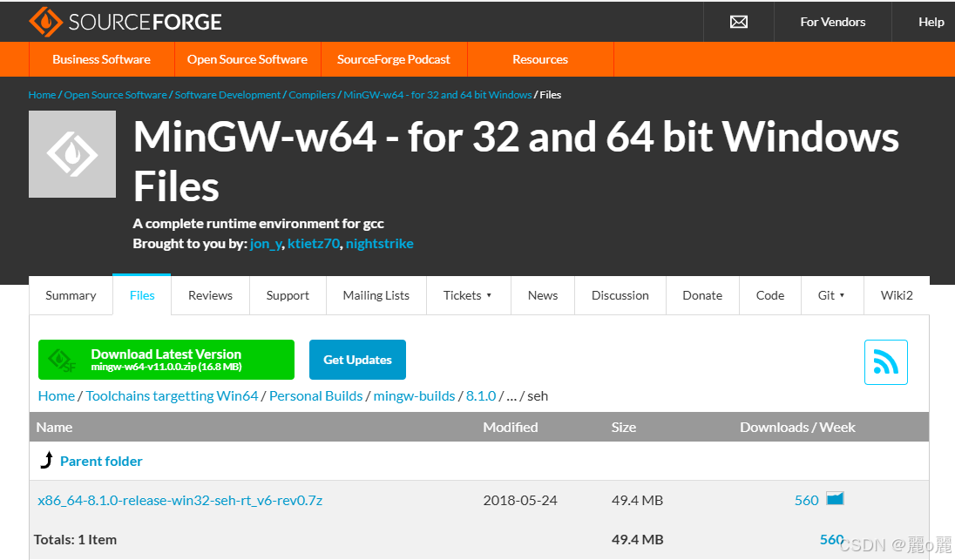Open the Resources menu
The height and width of the screenshot is (560, 955).
pos(540,59)
